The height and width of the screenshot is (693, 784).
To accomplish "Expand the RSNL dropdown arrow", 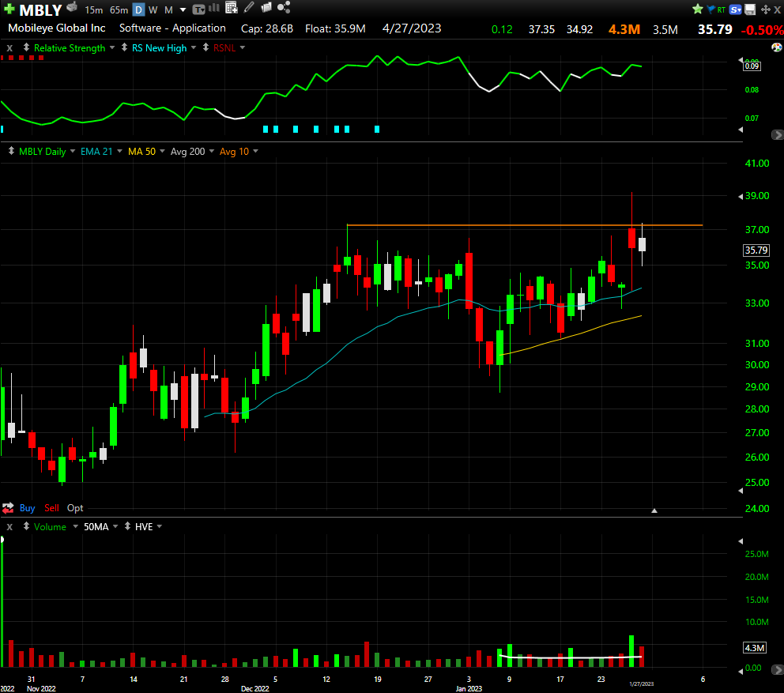I will [x=243, y=47].
